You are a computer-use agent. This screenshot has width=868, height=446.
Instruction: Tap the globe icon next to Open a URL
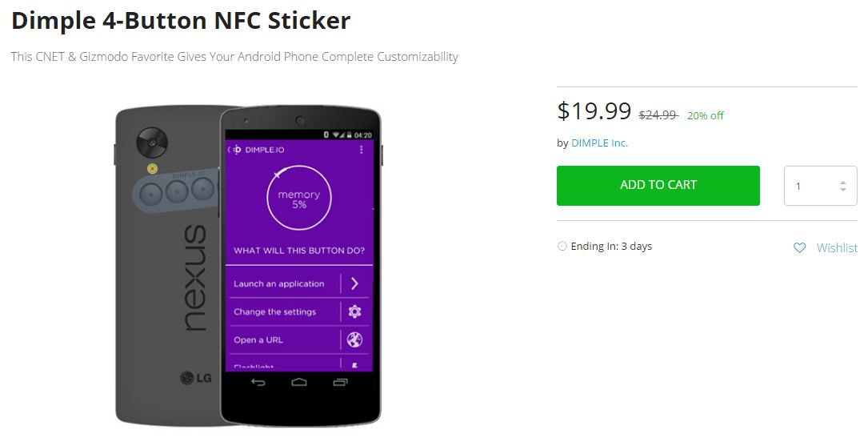coord(354,340)
